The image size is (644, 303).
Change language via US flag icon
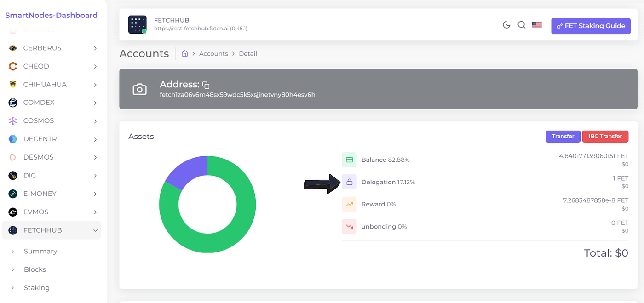(x=537, y=25)
